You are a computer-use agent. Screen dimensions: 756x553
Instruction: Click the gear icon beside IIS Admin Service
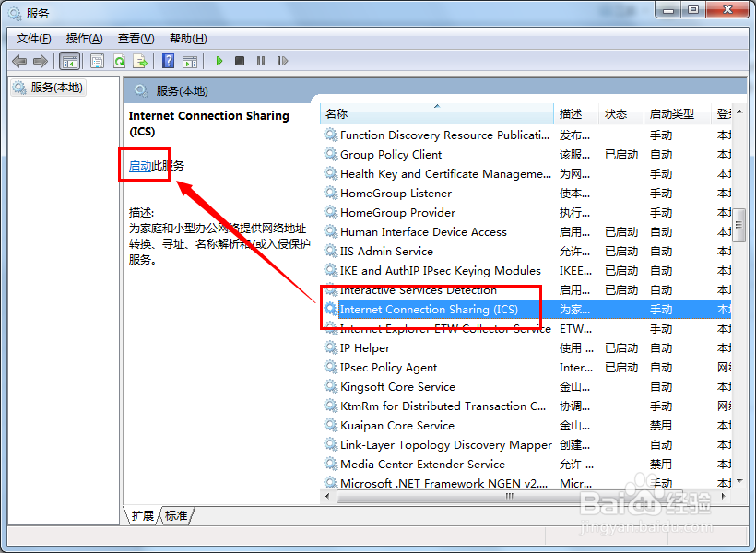pos(331,250)
